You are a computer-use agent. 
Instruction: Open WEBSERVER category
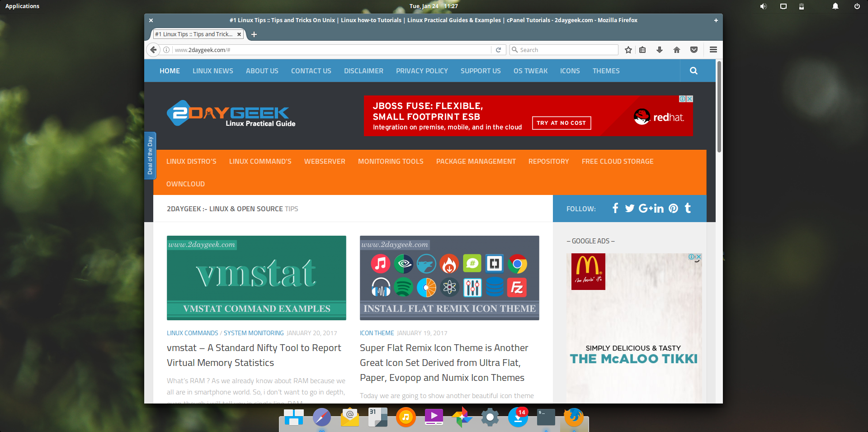(x=325, y=161)
